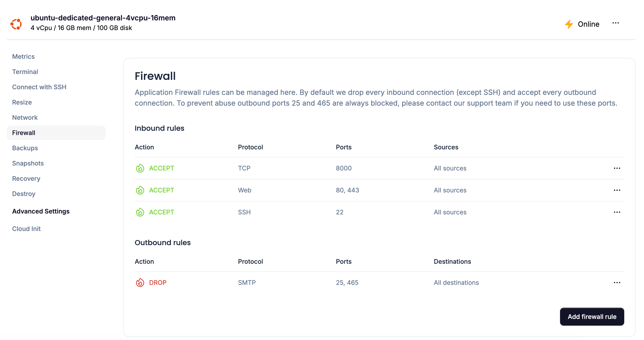Switch to the Backups section
644x340 pixels.
(x=25, y=148)
